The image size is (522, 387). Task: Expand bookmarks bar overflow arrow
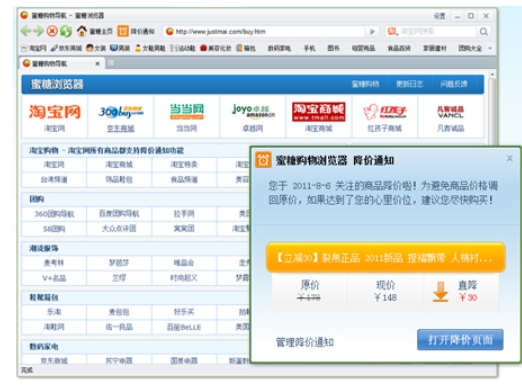490,48
